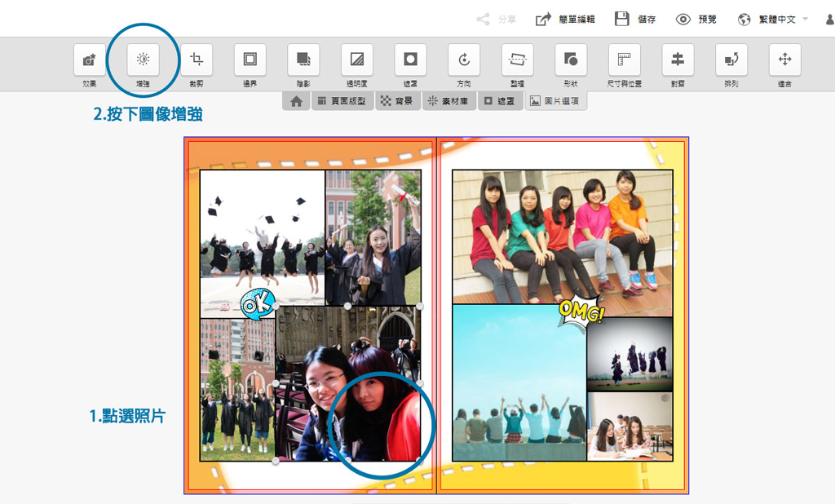
Task: Open the 形狀 shape tool
Action: click(x=571, y=60)
